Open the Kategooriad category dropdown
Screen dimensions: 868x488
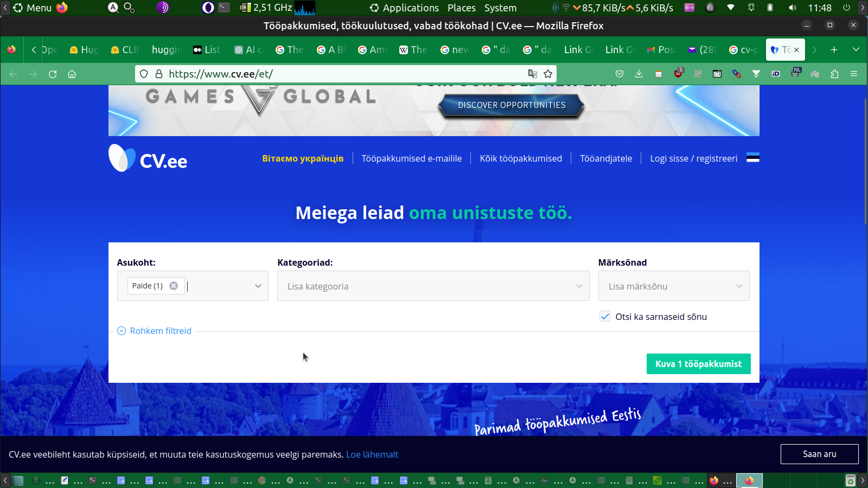coord(433,286)
